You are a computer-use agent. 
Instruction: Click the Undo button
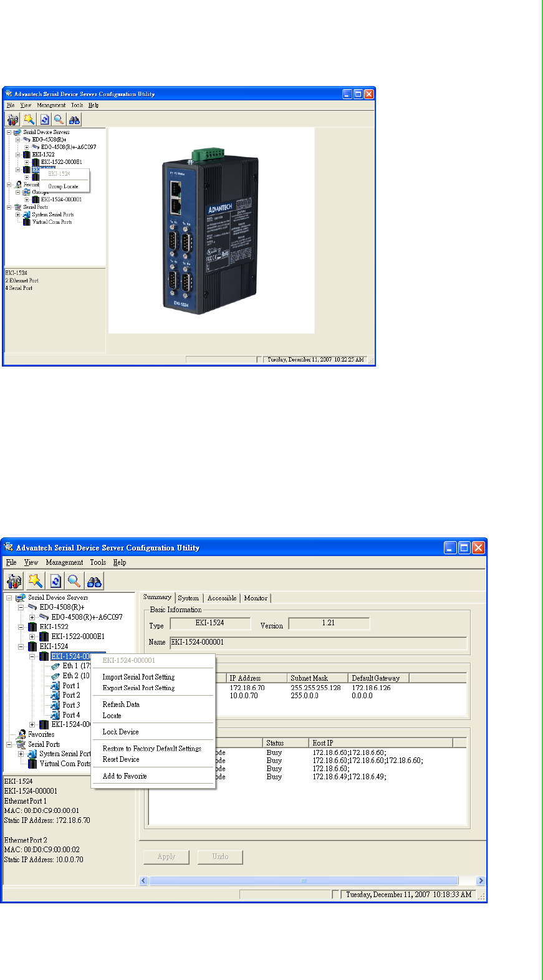(220, 857)
